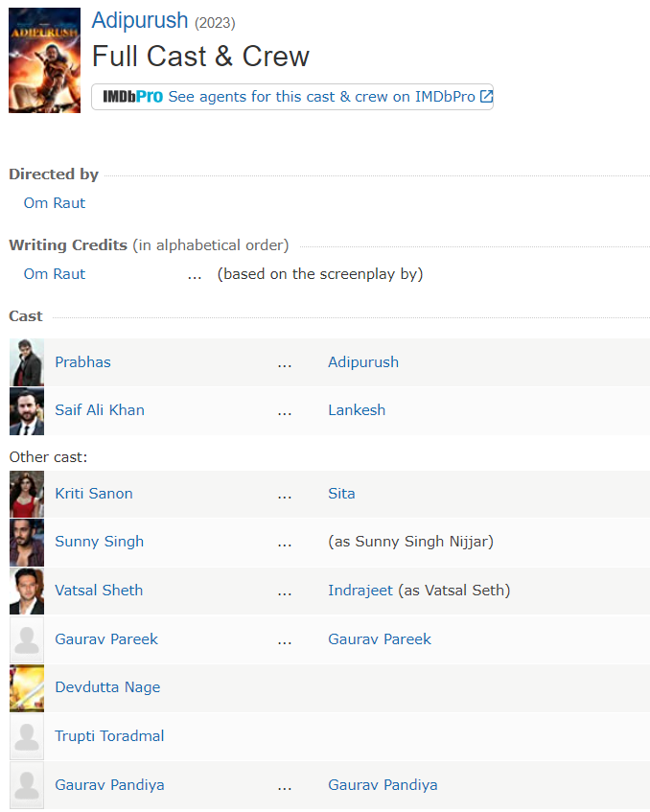Click Om Raut under Writing Credits
The height and width of the screenshot is (812, 650).
tap(55, 274)
